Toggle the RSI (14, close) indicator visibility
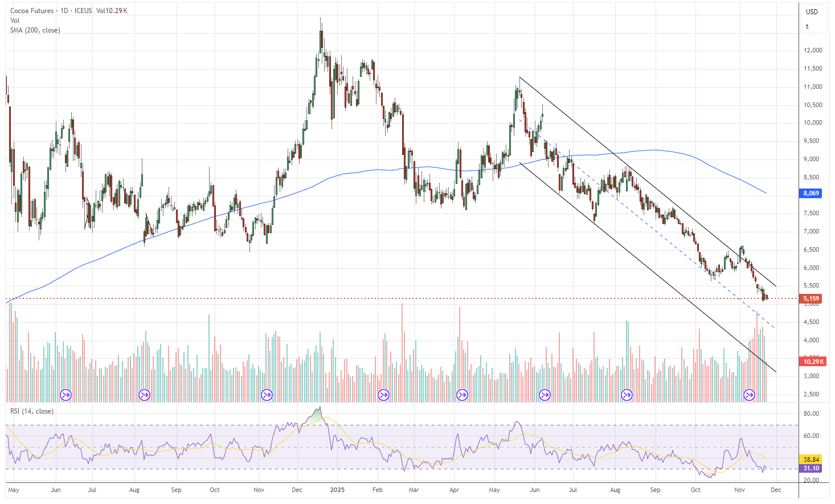 32,410
